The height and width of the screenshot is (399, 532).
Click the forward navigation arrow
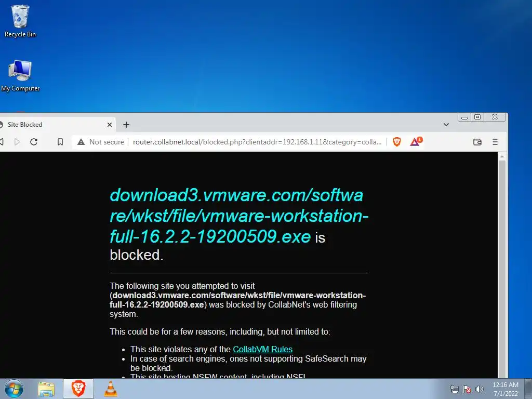tap(17, 142)
